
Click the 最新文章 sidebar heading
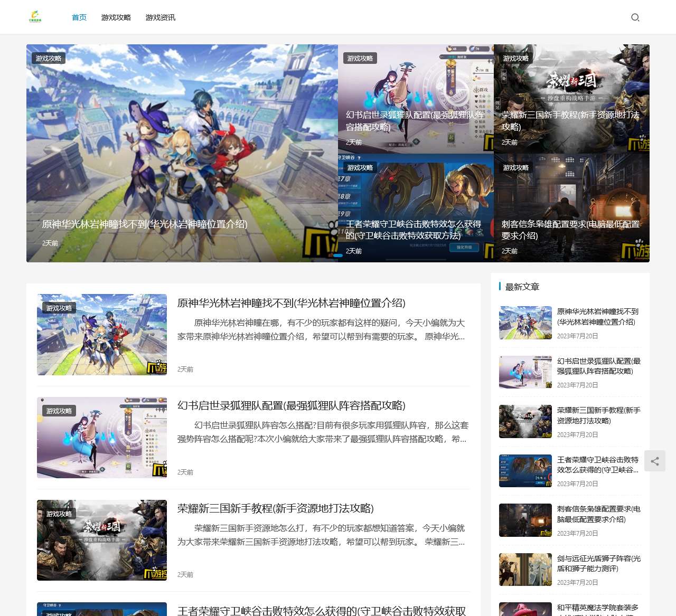click(x=522, y=287)
